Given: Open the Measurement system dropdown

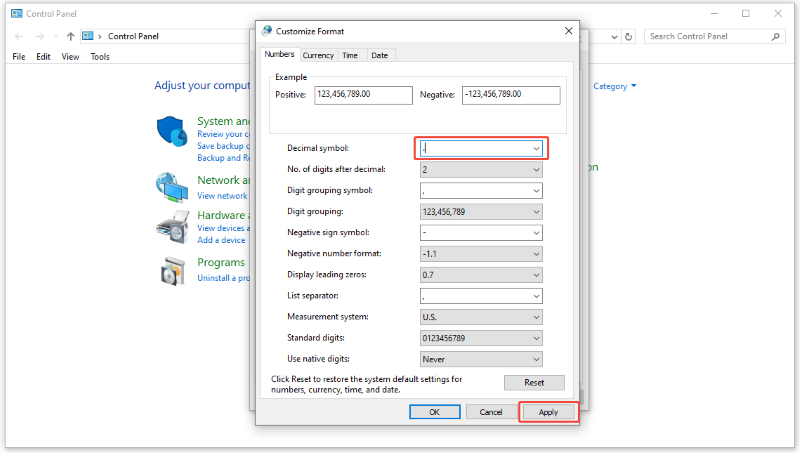Looking at the screenshot, I should point(536,317).
